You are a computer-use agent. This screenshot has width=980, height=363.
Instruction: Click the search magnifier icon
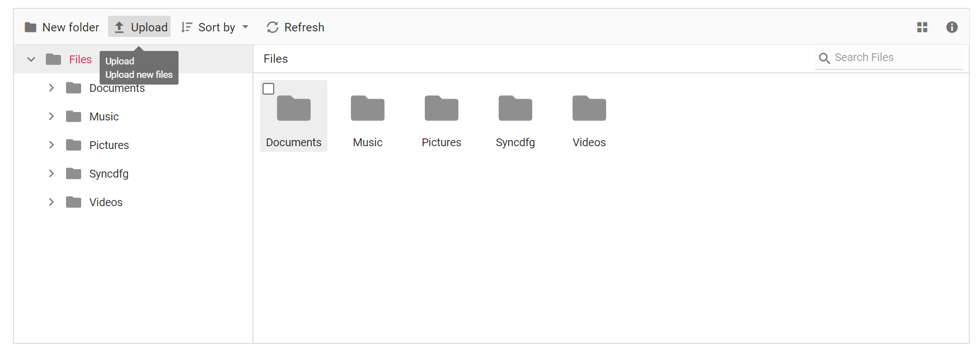point(824,58)
